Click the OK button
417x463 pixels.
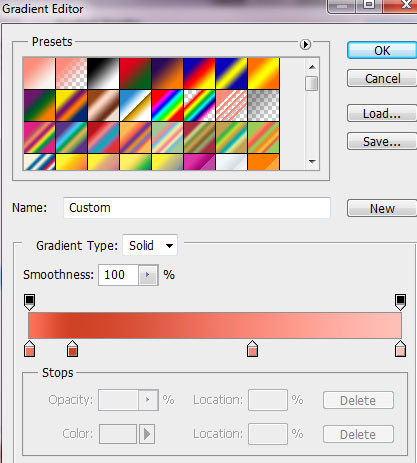coord(382,51)
